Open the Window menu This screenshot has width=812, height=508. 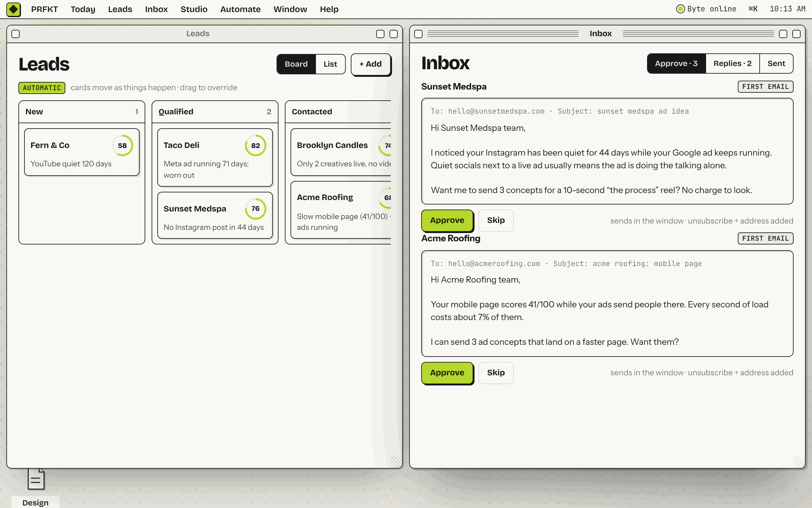290,9
